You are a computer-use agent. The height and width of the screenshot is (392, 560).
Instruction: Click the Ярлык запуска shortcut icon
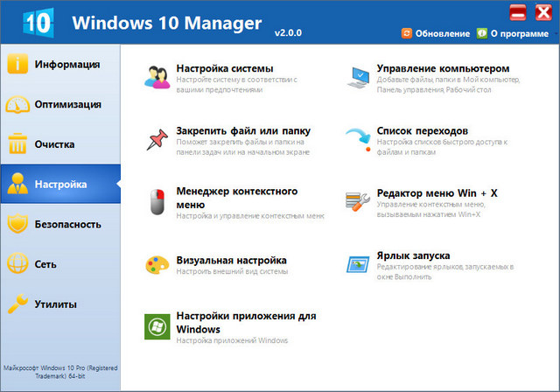pyautogui.click(x=358, y=264)
